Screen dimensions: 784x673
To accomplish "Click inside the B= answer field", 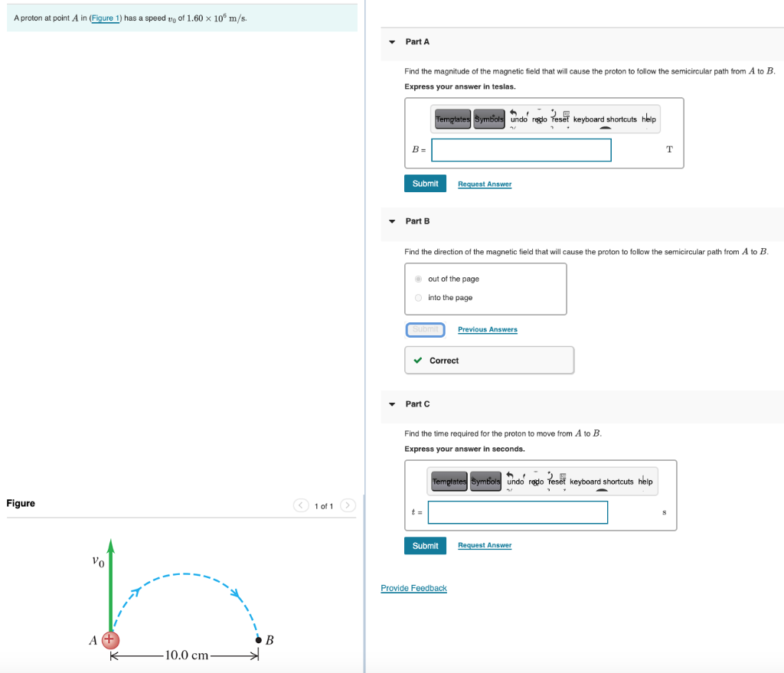I will (521, 149).
